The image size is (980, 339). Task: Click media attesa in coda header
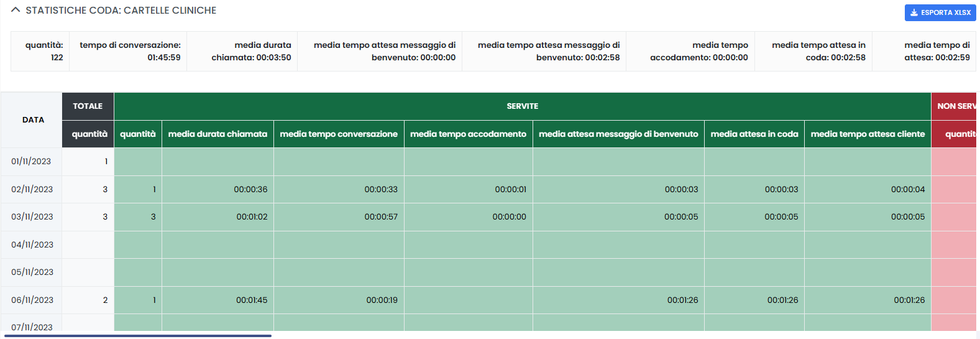tap(754, 134)
